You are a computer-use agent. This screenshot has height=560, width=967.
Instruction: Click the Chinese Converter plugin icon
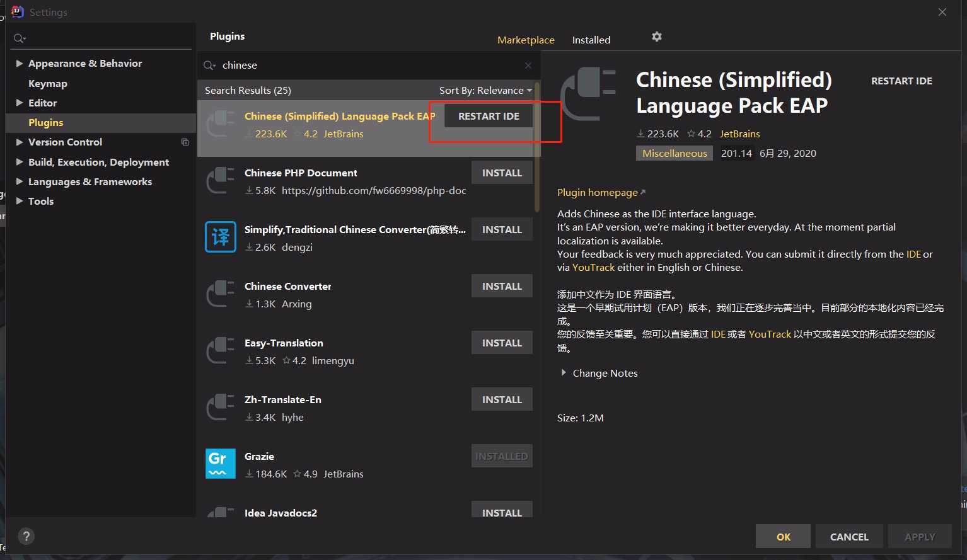pyautogui.click(x=221, y=294)
